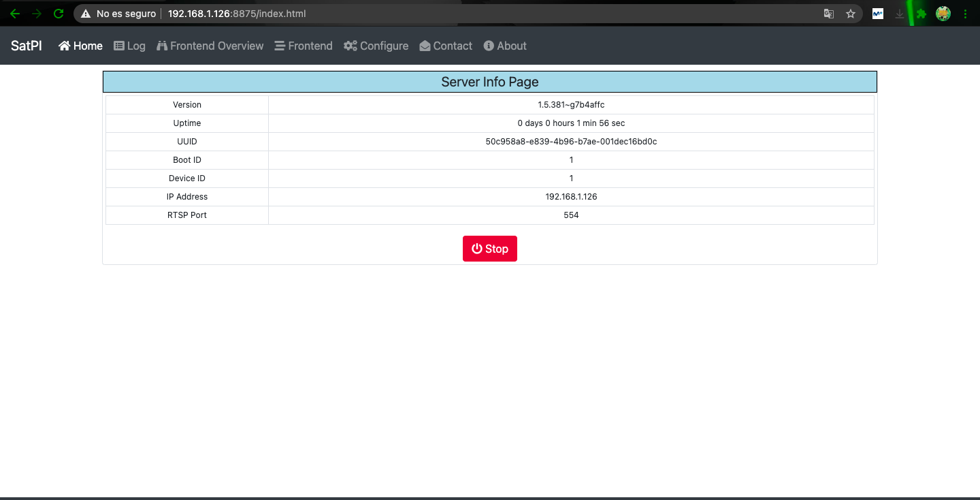Open the Configure page

376,46
